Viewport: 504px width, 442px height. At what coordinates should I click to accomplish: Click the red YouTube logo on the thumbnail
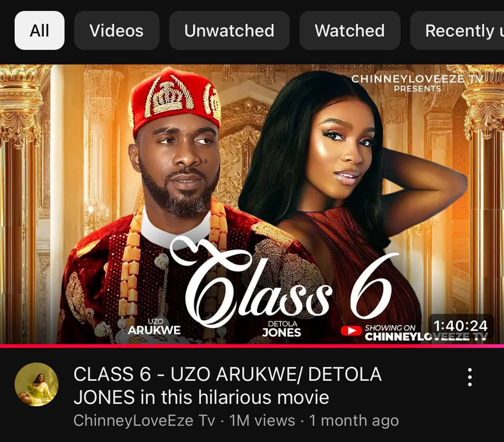[351, 331]
